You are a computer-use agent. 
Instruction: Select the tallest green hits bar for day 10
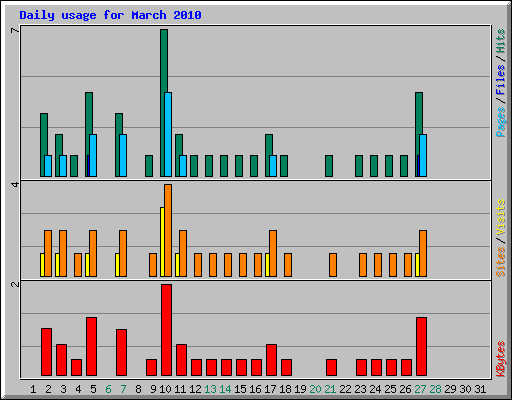point(164,103)
